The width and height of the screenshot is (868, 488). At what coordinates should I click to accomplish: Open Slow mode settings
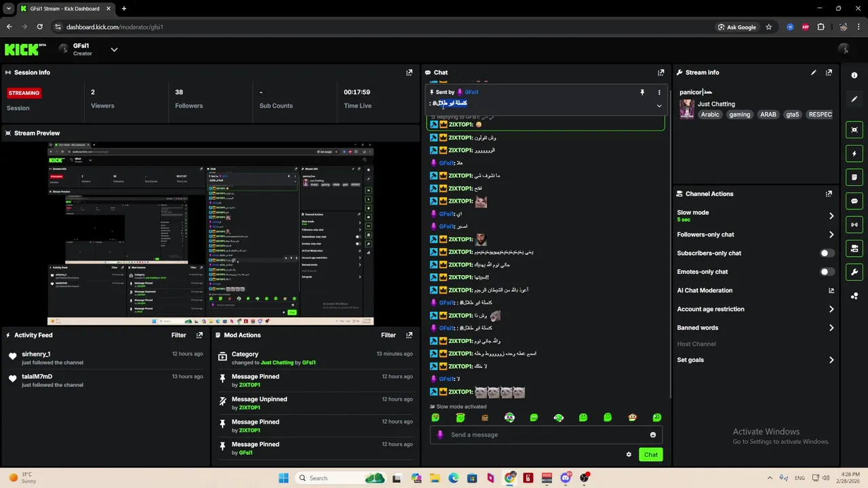[x=755, y=216]
